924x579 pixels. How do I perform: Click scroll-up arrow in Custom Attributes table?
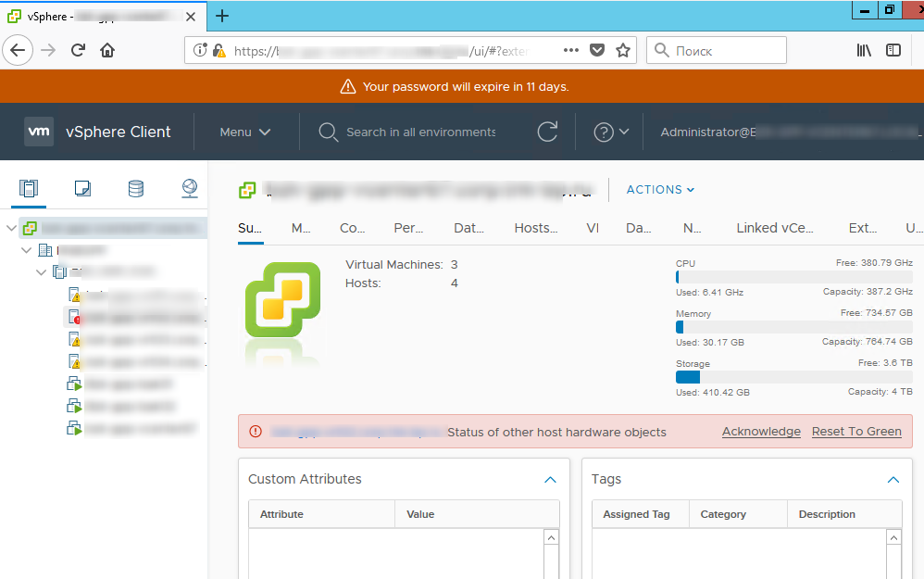[551, 537]
